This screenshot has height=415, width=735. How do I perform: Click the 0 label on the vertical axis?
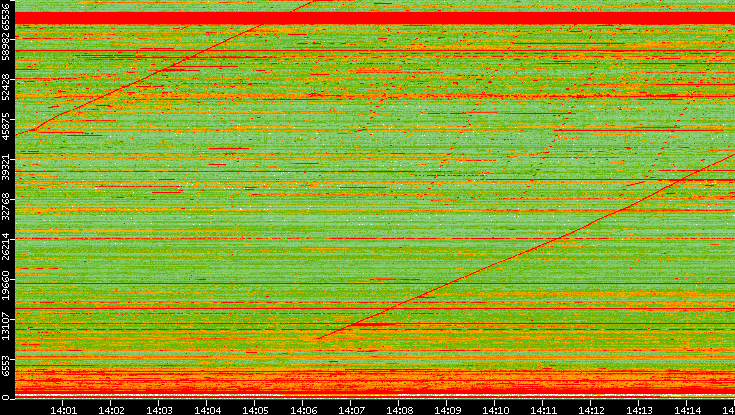pos(7,396)
